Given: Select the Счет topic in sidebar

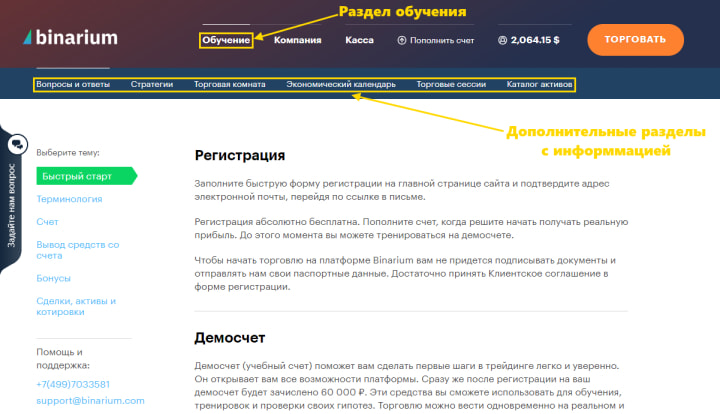Looking at the screenshot, I should [47, 221].
